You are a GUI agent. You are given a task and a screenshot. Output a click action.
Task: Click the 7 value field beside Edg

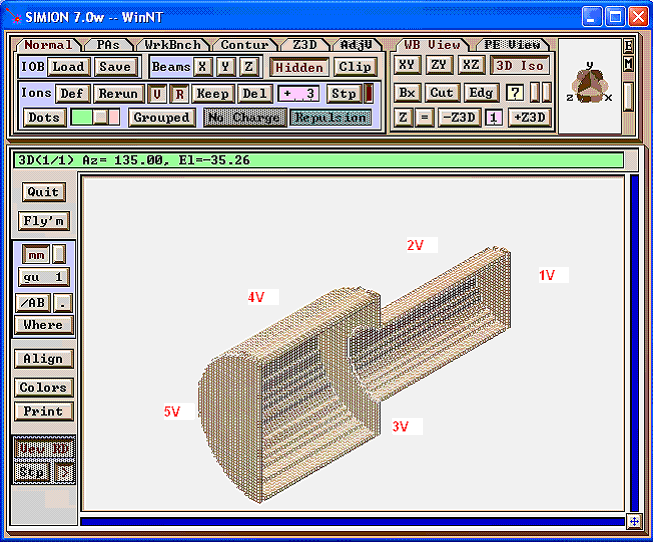tap(515, 92)
